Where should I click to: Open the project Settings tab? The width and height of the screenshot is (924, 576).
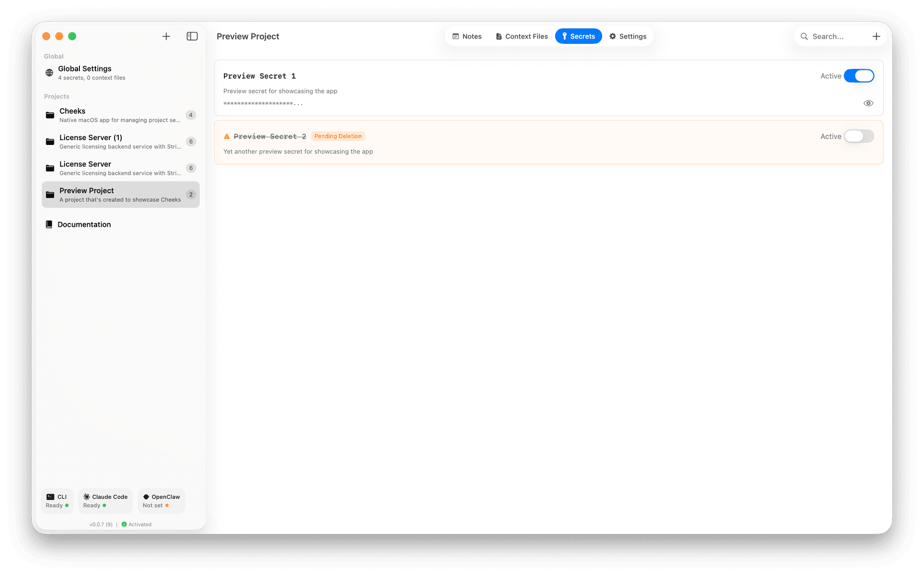628,36
